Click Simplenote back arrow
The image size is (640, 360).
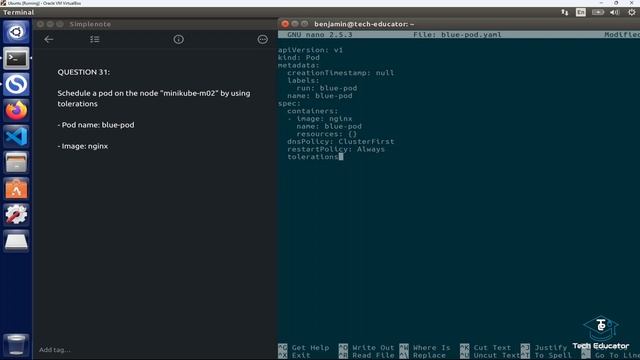tap(49, 39)
